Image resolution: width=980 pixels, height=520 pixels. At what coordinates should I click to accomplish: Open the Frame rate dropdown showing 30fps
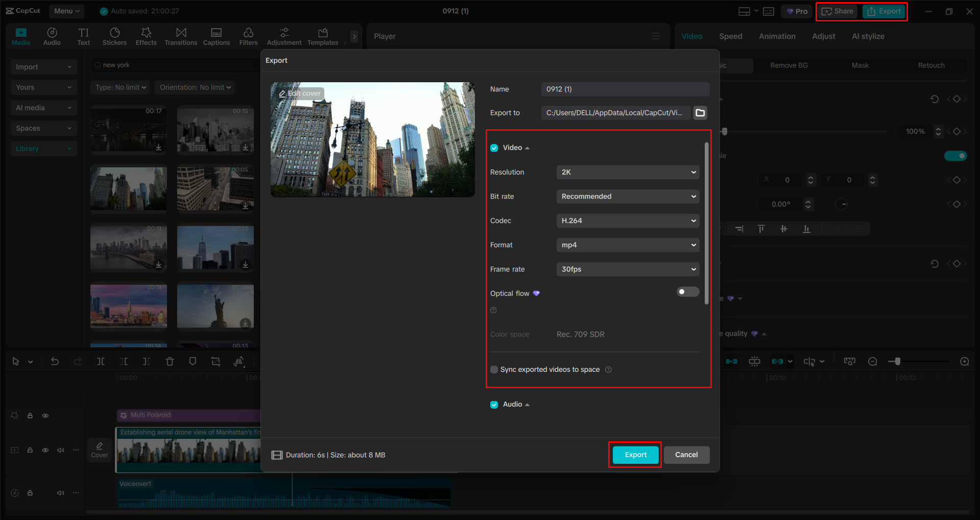pos(627,269)
